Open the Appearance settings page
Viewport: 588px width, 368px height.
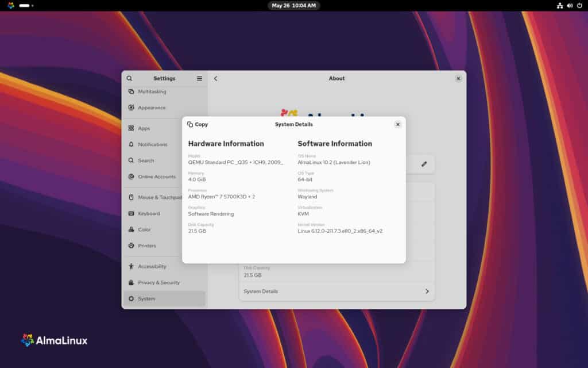164,108
